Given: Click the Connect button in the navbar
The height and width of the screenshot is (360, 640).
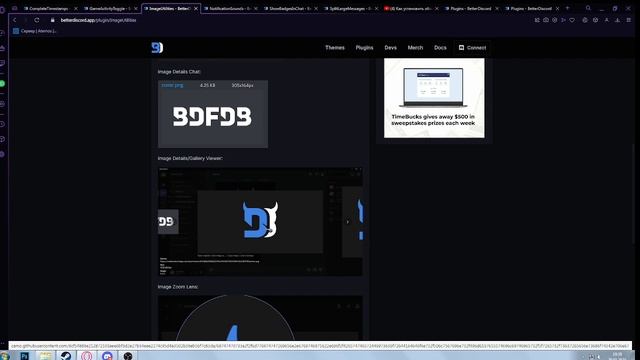Looking at the screenshot, I should pos(472,48).
